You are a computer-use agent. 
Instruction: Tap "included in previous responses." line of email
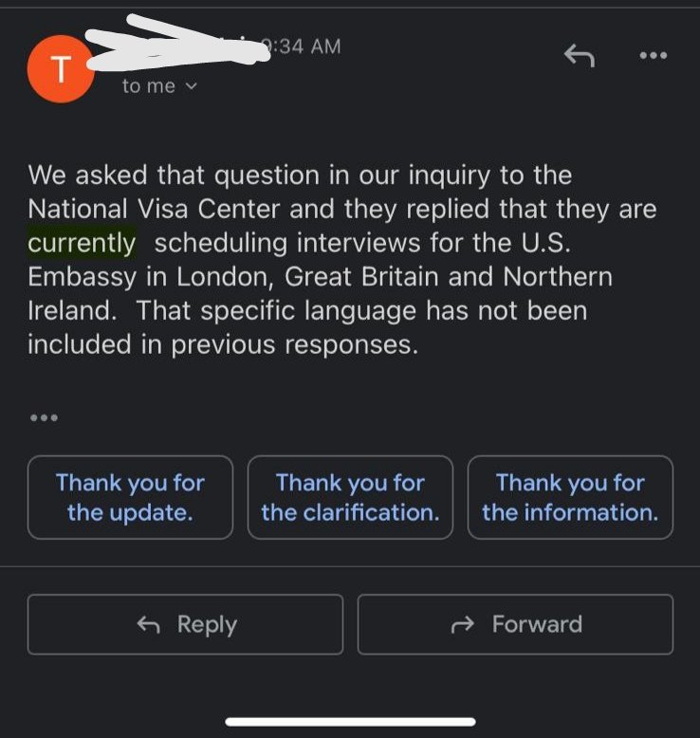coord(223,344)
